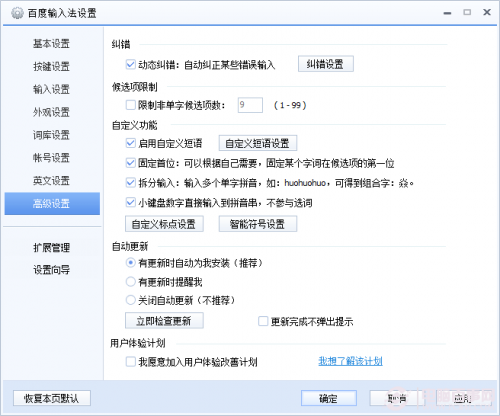Switch to 外观设置 section
This screenshot has height=416, width=500.
pos(51,112)
